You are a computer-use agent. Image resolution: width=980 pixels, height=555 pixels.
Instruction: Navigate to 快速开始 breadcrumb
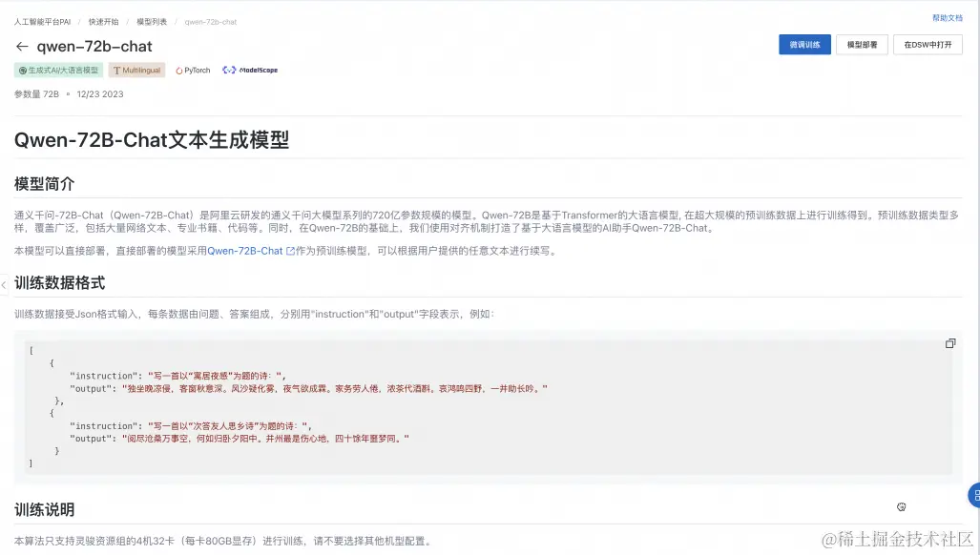pos(103,22)
